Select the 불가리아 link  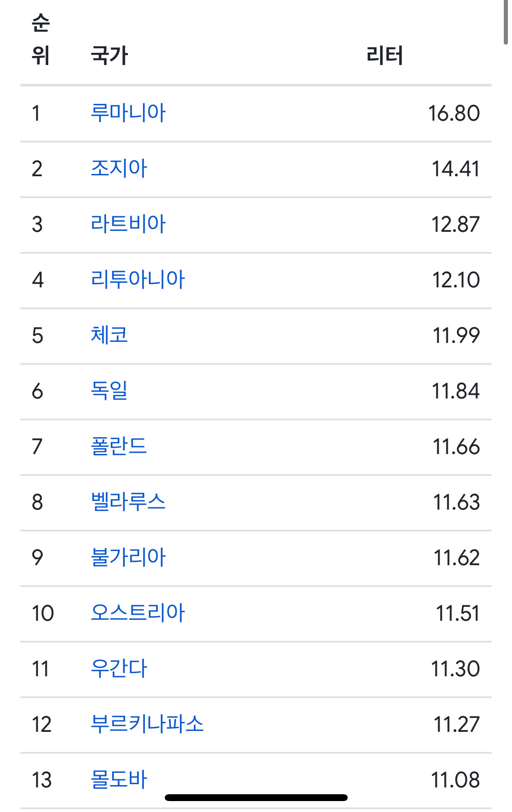128,557
